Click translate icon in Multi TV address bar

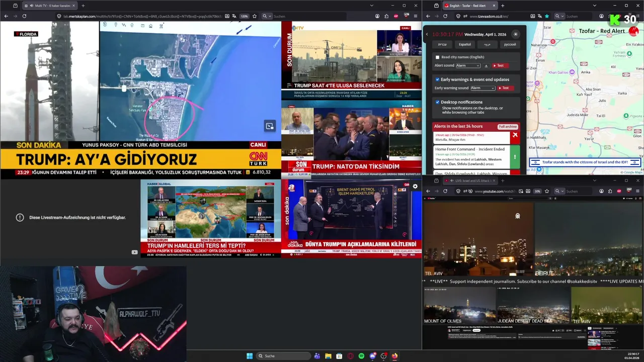point(235,16)
